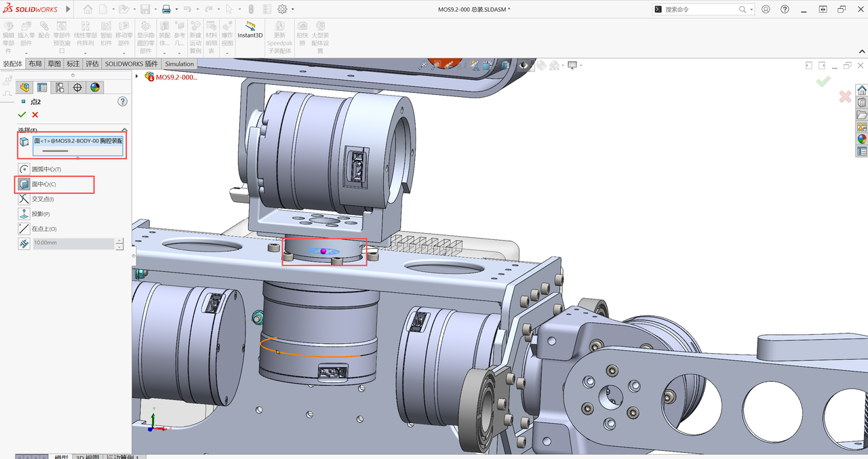Confirm 点2 with the green checkmark in the panel
868x459 pixels.
(22, 115)
